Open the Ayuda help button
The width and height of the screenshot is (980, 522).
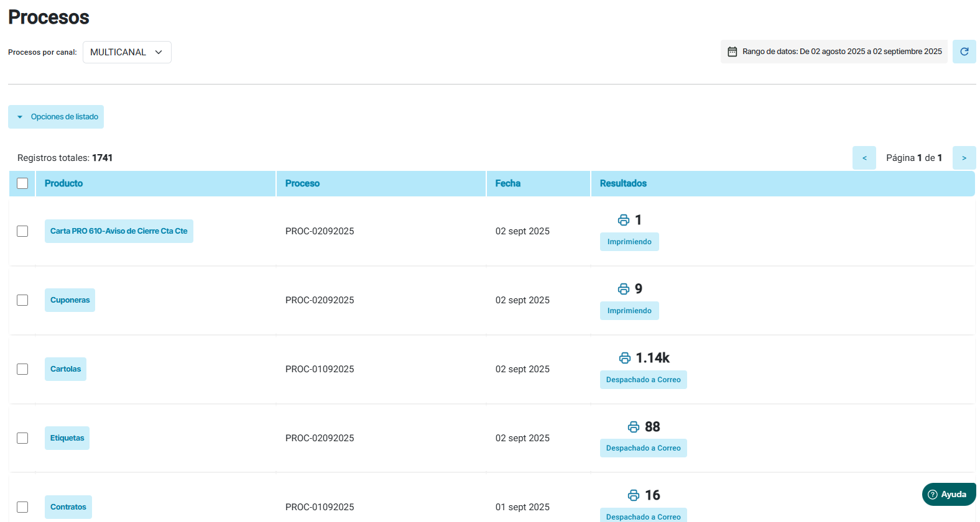click(x=949, y=495)
